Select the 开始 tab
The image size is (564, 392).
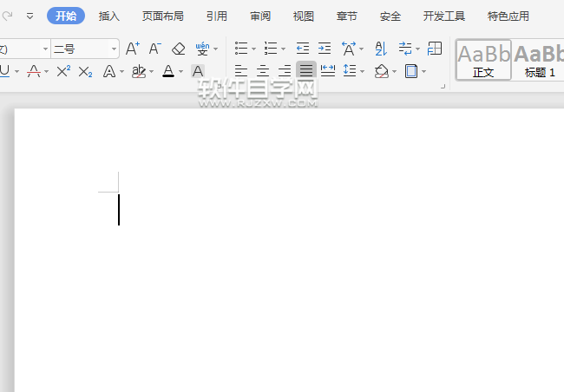point(66,16)
